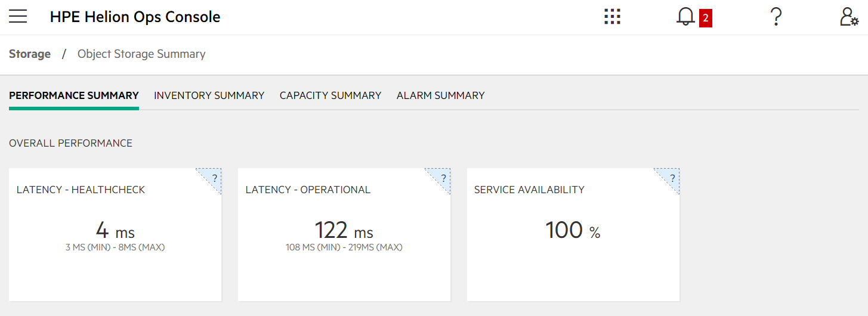Open the hamburger navigation menu
This screenshot has height=316, width=868.
[18, 17]
